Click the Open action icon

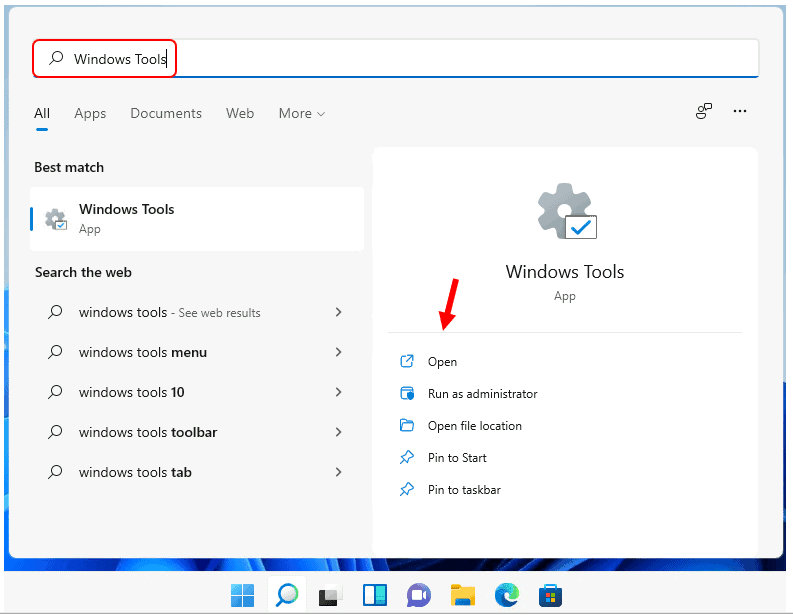pos(407,361)
